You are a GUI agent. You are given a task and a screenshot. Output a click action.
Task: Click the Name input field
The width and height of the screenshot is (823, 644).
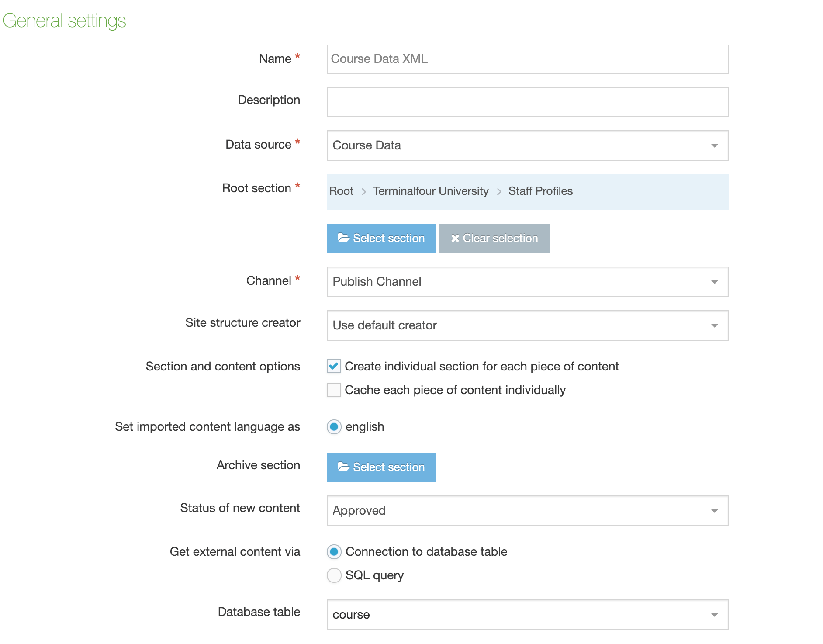(527, 59)
